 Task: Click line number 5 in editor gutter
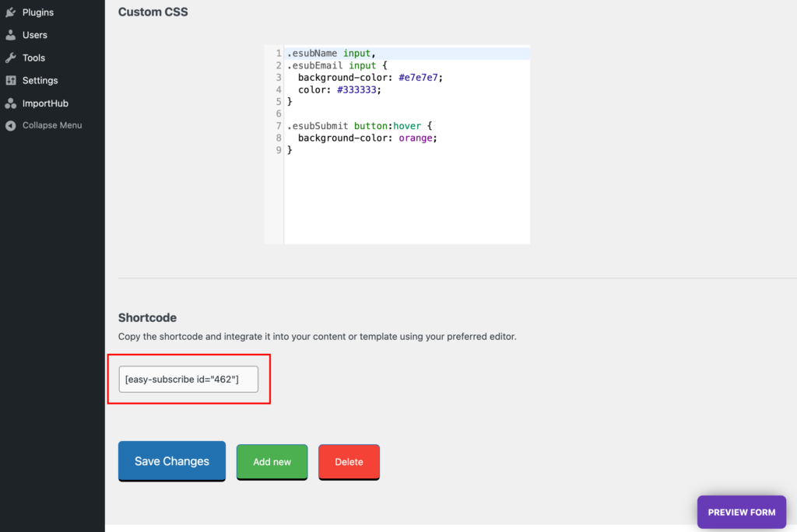278,102
